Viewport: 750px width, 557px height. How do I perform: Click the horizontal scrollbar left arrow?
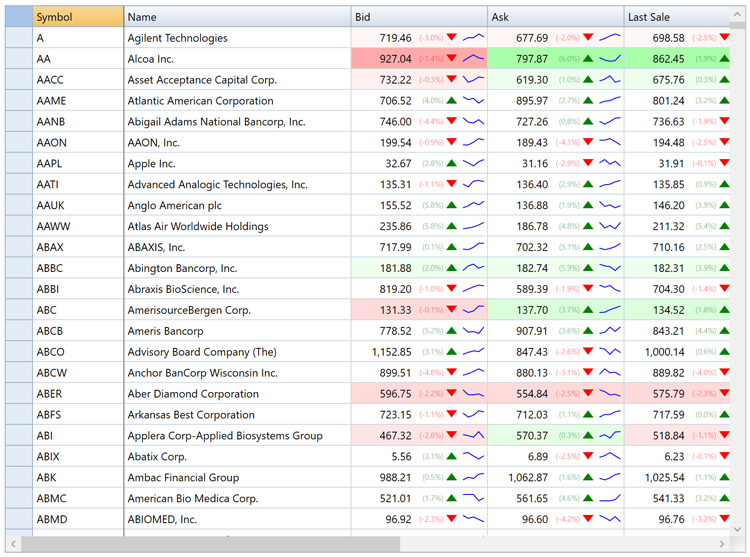13,544
